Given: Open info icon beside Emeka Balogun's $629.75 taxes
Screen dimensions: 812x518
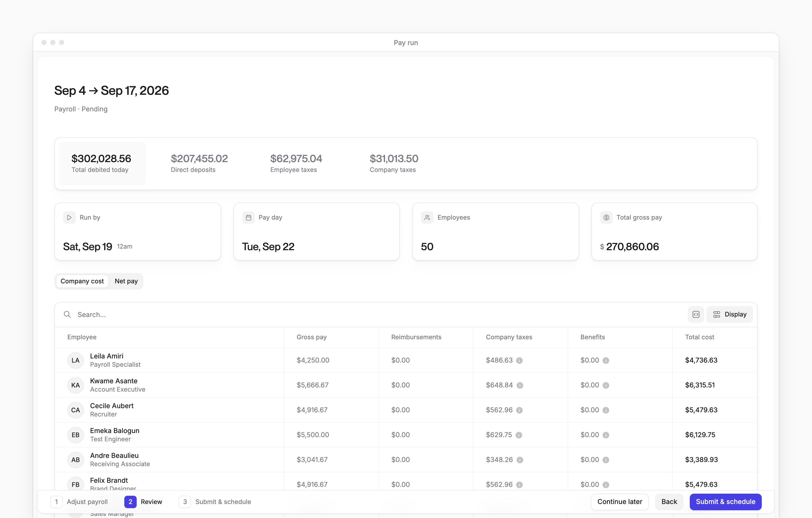Looking at the screenshot, I should pos(519,435).
